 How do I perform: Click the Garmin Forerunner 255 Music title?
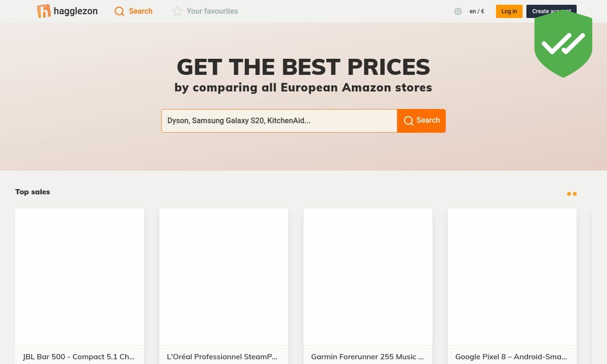pos(367,356)
